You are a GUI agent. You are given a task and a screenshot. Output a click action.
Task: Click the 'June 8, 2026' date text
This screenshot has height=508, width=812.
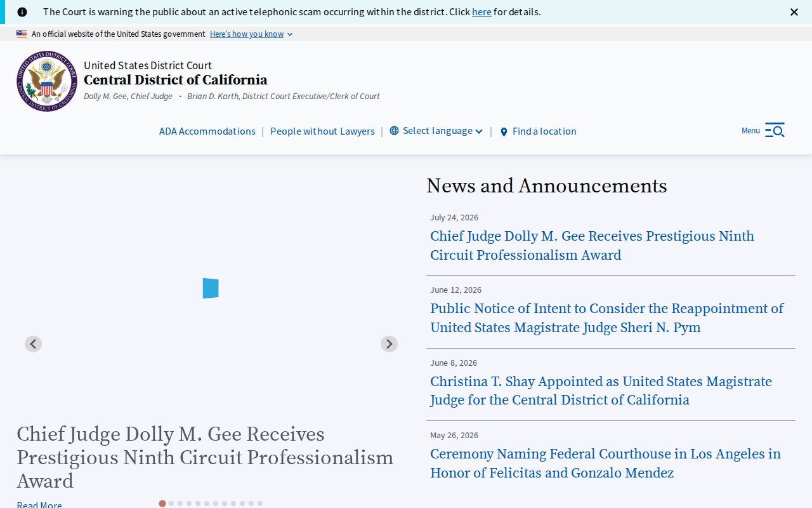pyautogui.click(x=454, y=363)
